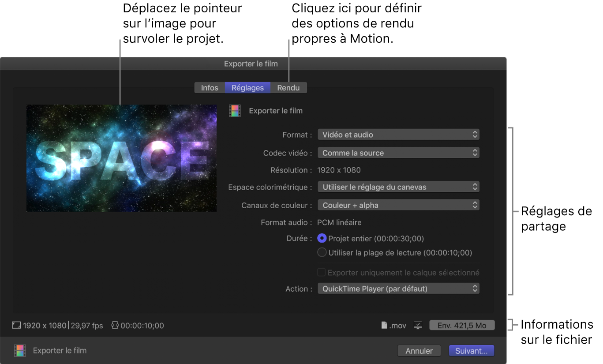Click the Exporter le film clip icon
The height and width of the screenshot is (364, 603).
click(235, 111)
